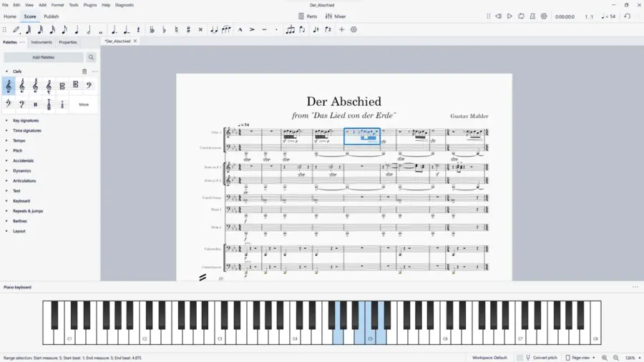644x362 pixels.
Task: Toggle the single augmentation dot
Action: pyautogui.click(x=114, y=29)
